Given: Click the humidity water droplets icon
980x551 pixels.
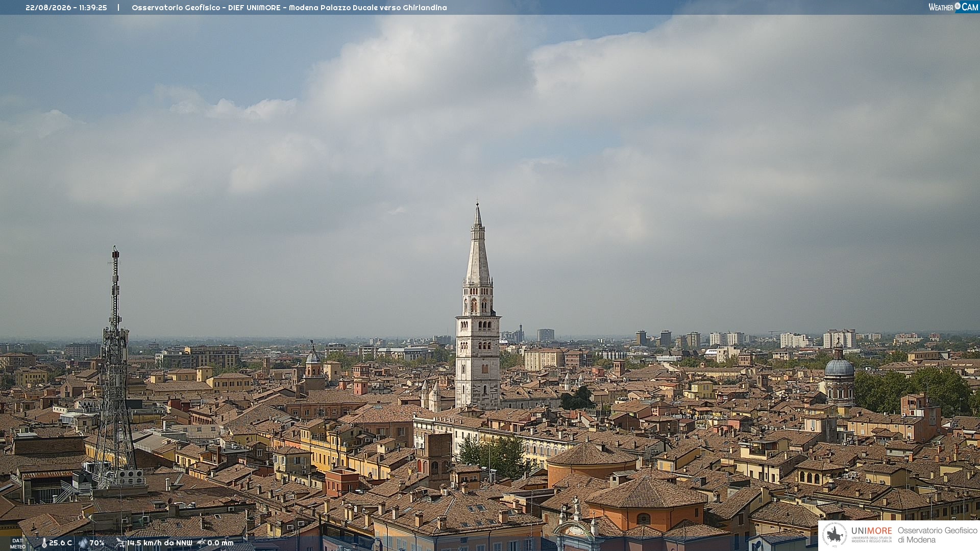Looking at the screenshot, I should click(x=83, y=543).
